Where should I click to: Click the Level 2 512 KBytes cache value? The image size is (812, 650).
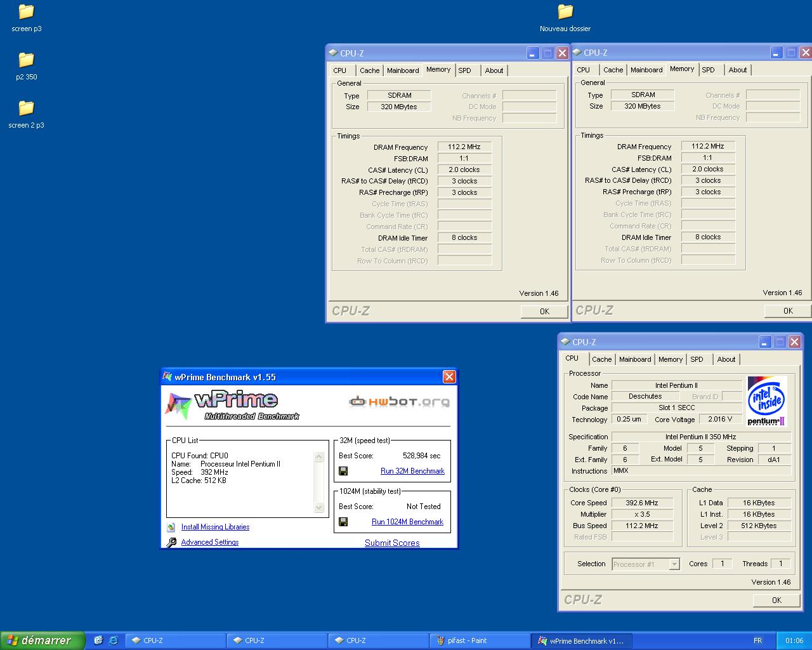[759, 526]
